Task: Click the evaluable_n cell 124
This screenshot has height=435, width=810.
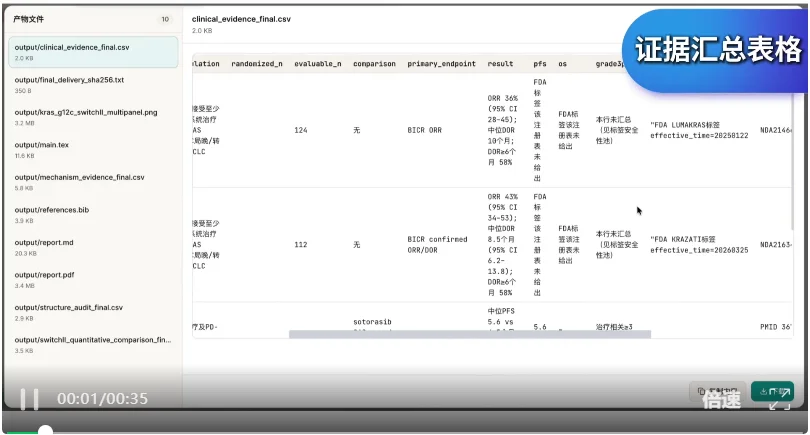Action: point(301,130)
